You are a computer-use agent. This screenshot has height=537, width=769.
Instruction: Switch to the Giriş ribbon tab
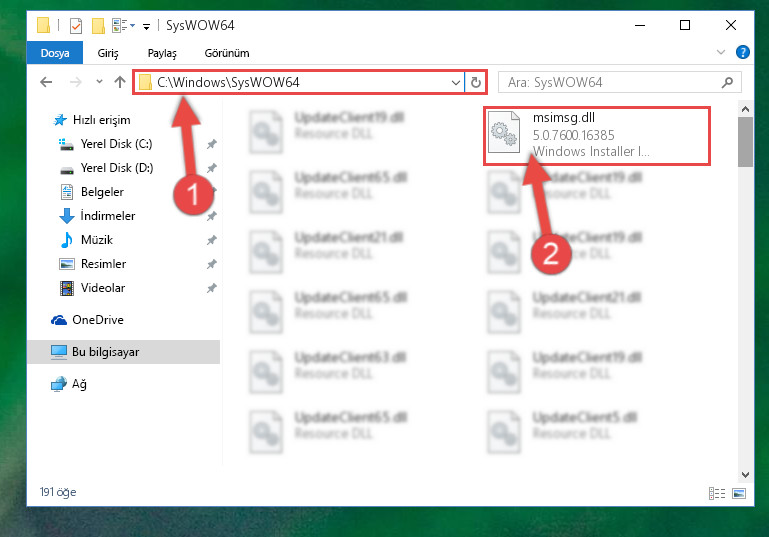[108, 53]
